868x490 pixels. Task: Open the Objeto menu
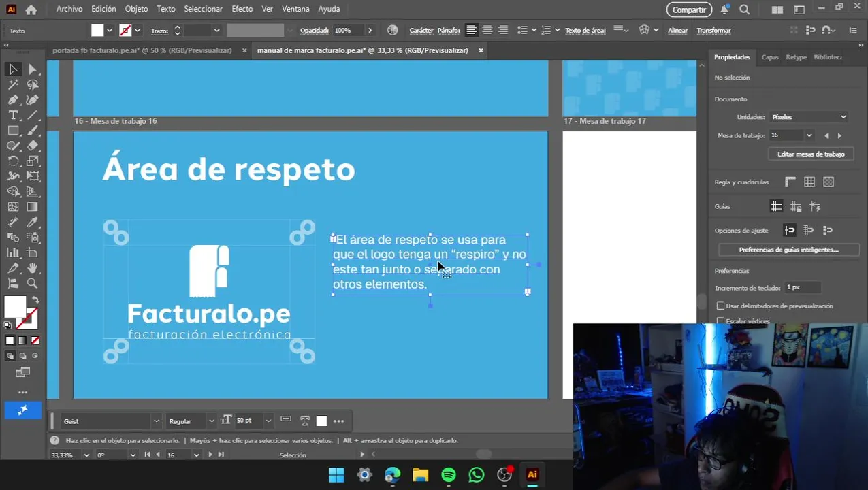[136, 9]
